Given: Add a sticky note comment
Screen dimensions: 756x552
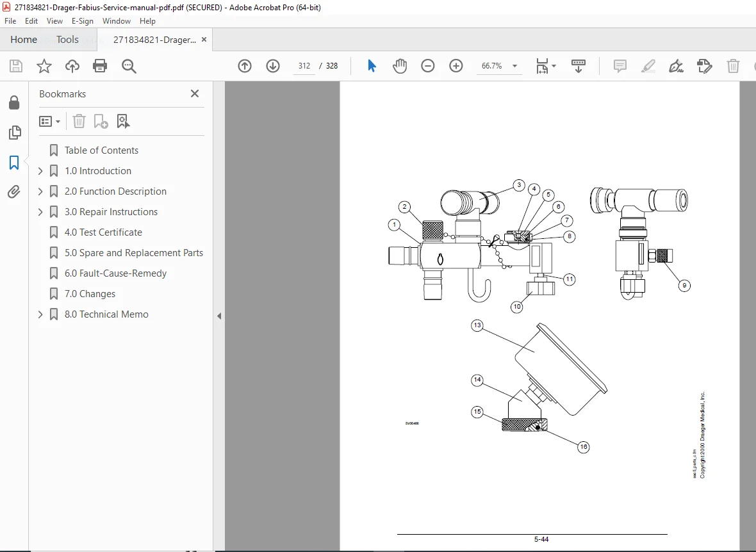Looking at the screenshot, I should [620, 66].
